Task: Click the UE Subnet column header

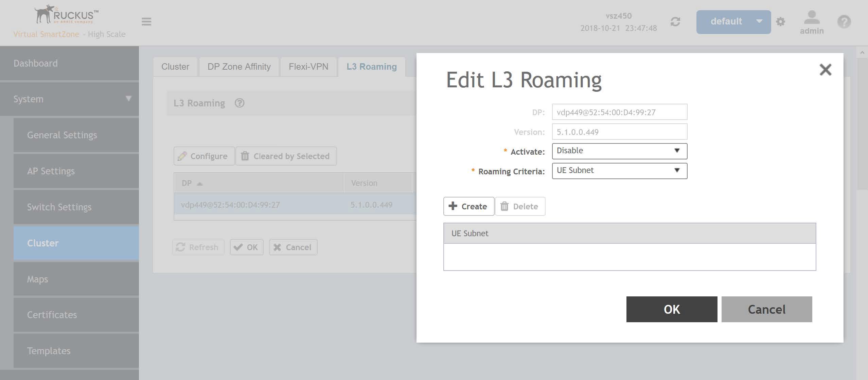Action: 470,234
